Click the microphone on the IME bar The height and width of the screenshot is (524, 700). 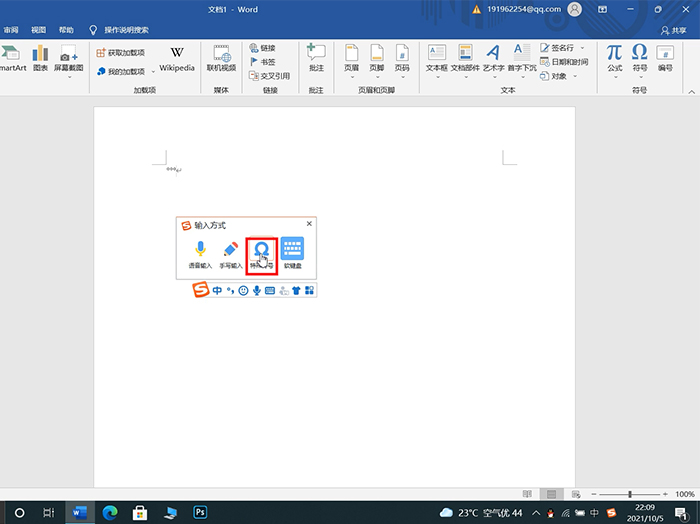(257, 291)
